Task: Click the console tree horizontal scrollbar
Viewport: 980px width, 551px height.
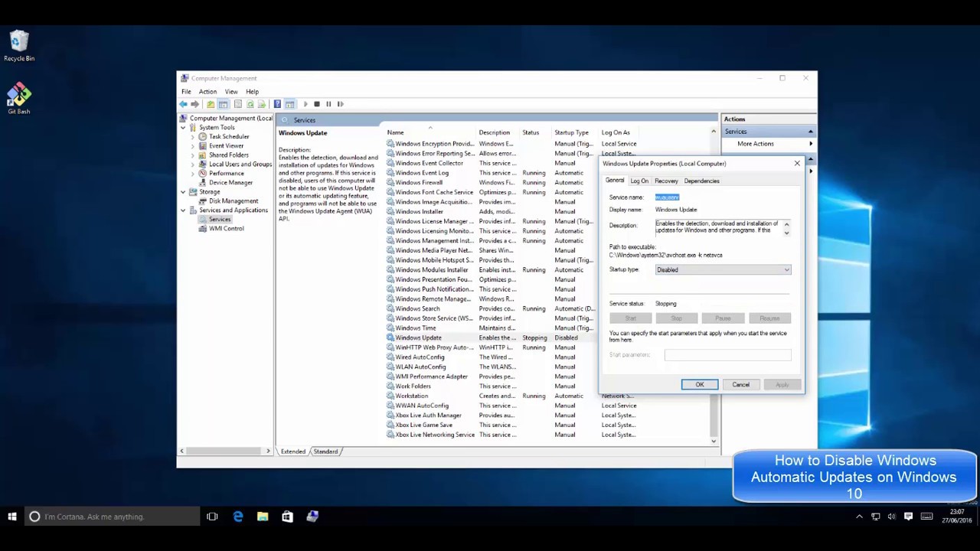Action: coord(225,452)
